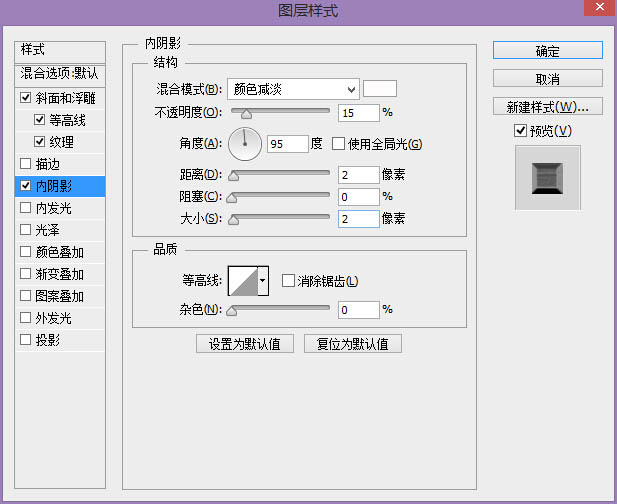Click the 新建样式 button
The width and height of the screenshot is (617, 504).
tap(547, 106)
